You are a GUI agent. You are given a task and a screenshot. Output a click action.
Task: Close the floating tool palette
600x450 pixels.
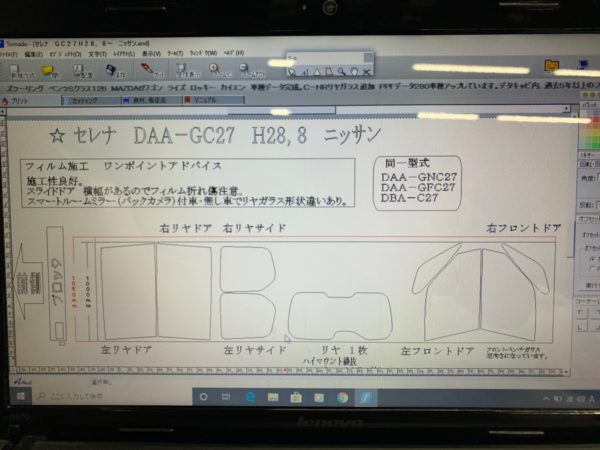(x=368, y=57)
